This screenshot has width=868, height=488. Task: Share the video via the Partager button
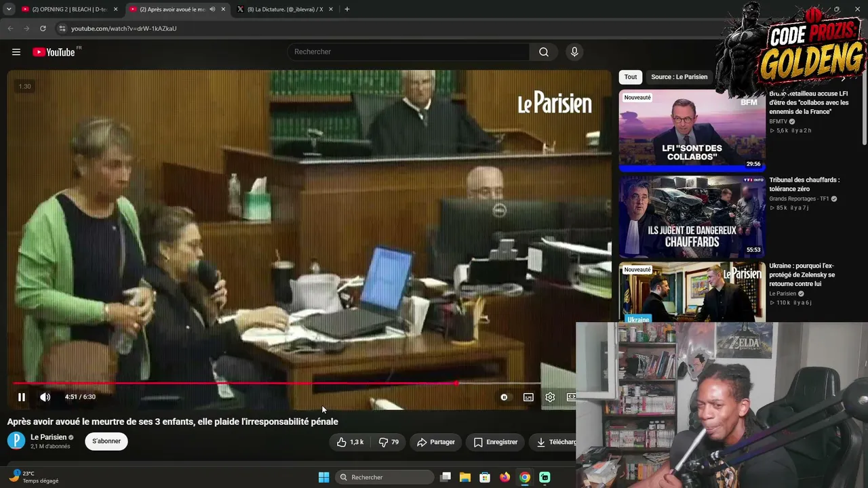(x=436, y=442)
